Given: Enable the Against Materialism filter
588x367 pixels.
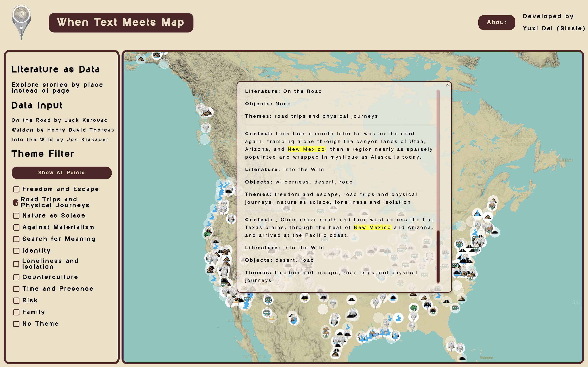Looking at the screenshot, I should (x=16, y=227).
